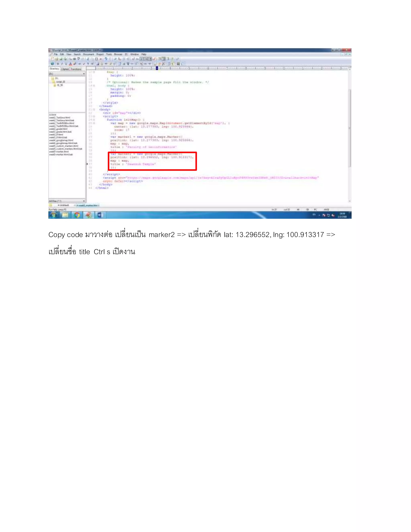
Task: Open the Tools menu
Action: tap(109, 54)
